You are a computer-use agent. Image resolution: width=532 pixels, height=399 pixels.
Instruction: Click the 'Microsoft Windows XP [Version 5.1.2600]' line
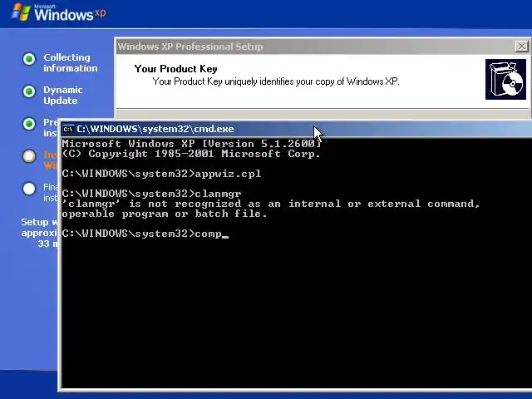click(192, 144)
